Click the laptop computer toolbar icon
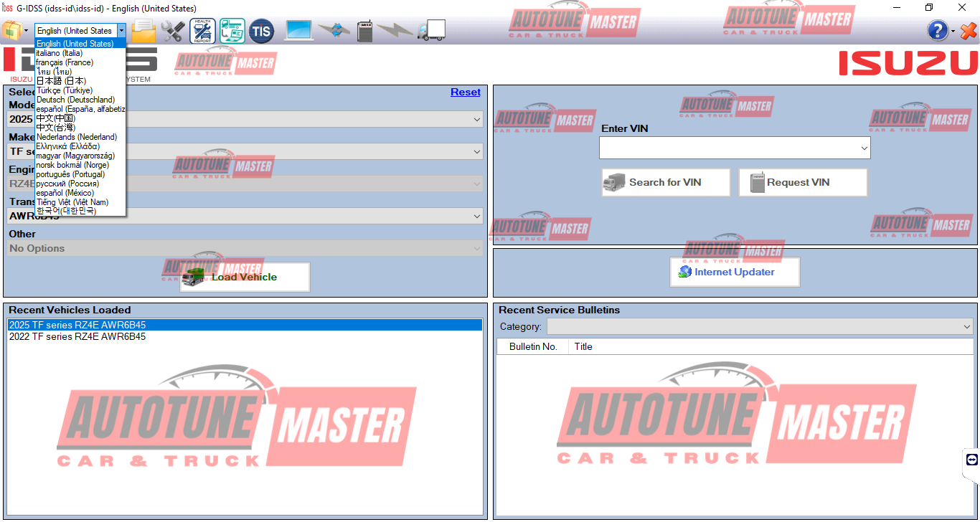This screenshot has height=522, width=980. 300,31
